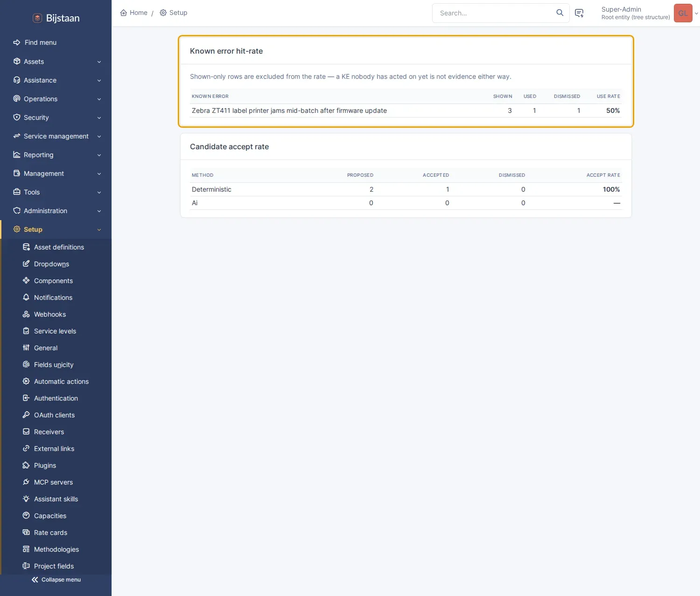Navigate to Setup breadcrumb
Screen dimensions: 700x596
(x=174, y=13)
